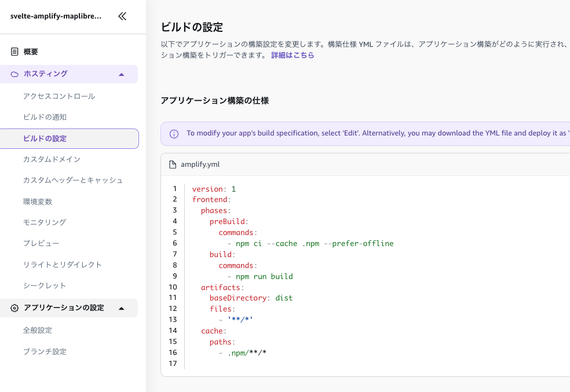The image size is (570, 392).
Task: Open シークレット page
Action: [45, 285]
